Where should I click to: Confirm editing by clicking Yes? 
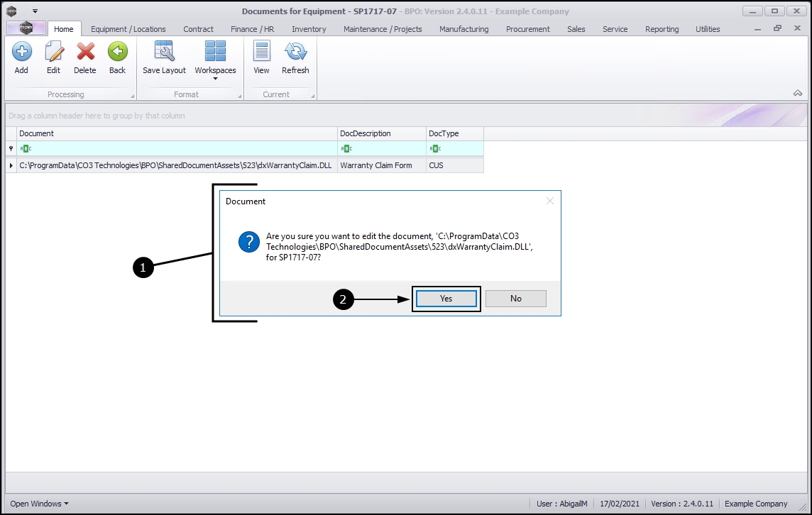pos(446,299)
